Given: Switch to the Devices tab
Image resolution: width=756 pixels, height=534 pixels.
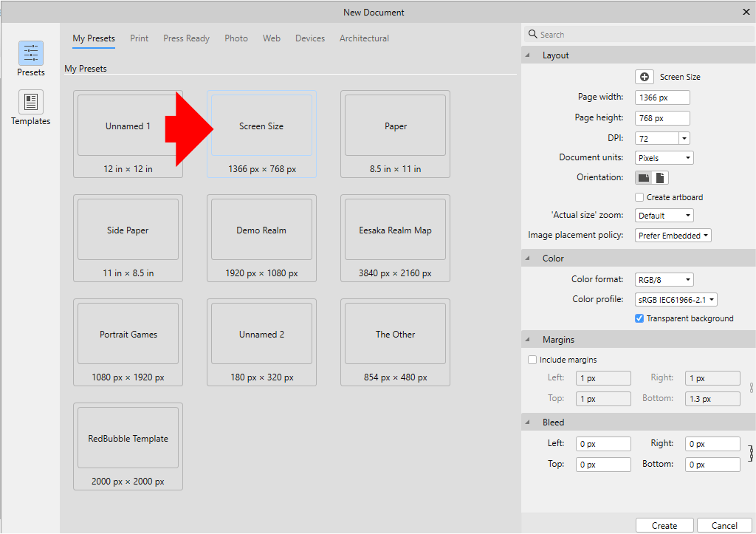Looking at the screenshot, I should click(x=309, y=38).
